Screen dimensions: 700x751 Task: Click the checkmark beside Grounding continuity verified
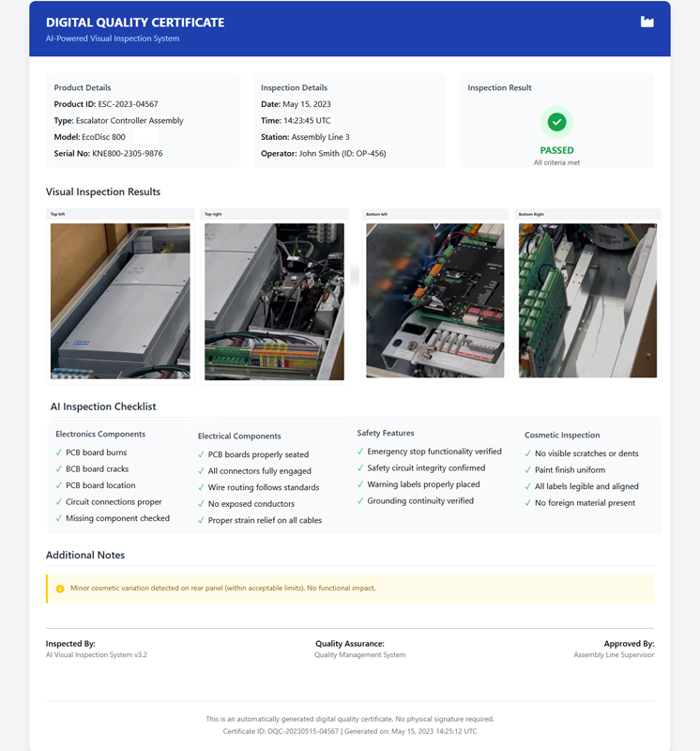click(360, 500)
